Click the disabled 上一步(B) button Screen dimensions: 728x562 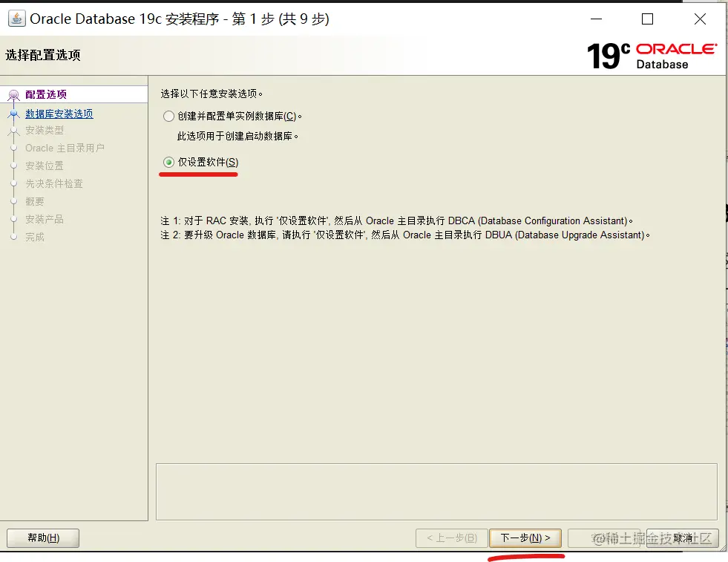452,538
